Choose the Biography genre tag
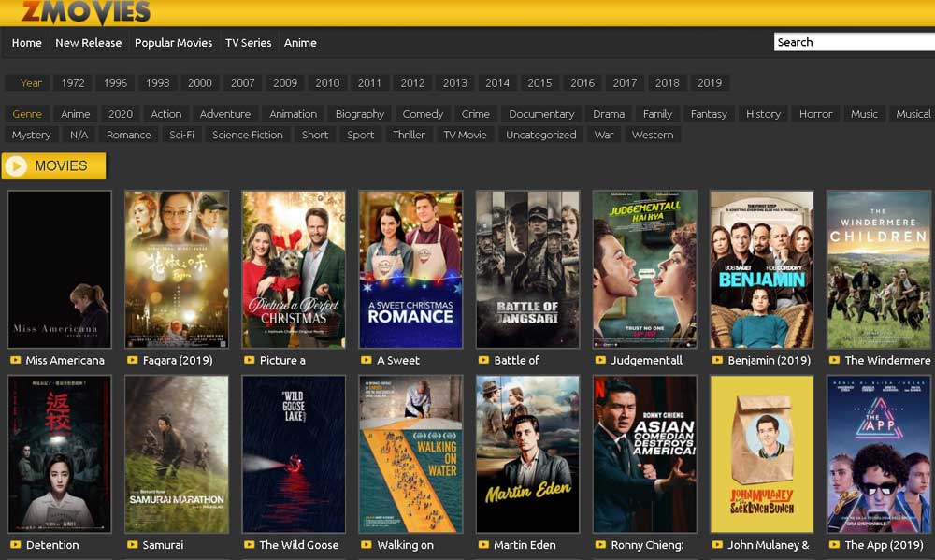Viewport: 935px width, 560px height. 360,114
